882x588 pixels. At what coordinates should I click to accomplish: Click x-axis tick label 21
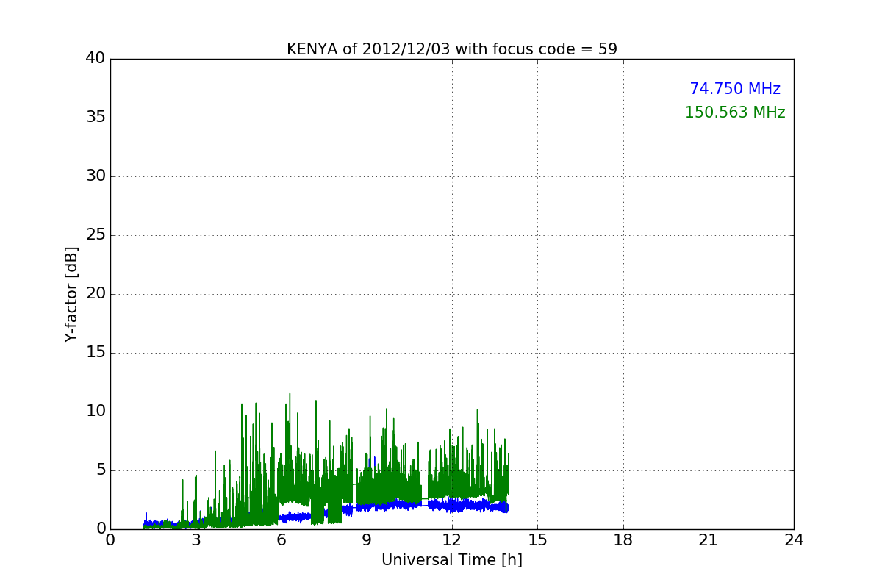pyautogui.click(x=709, y=540)
